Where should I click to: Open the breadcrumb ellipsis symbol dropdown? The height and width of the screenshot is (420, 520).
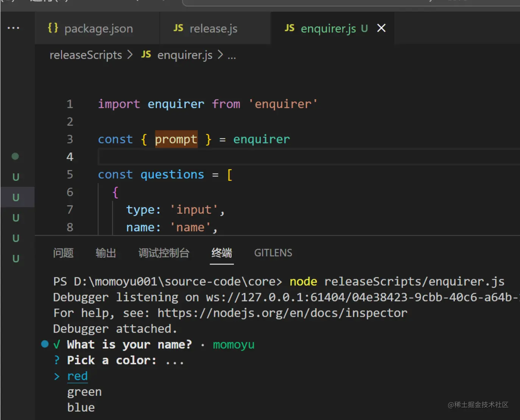pyautogui.click(x=232, y=56)
